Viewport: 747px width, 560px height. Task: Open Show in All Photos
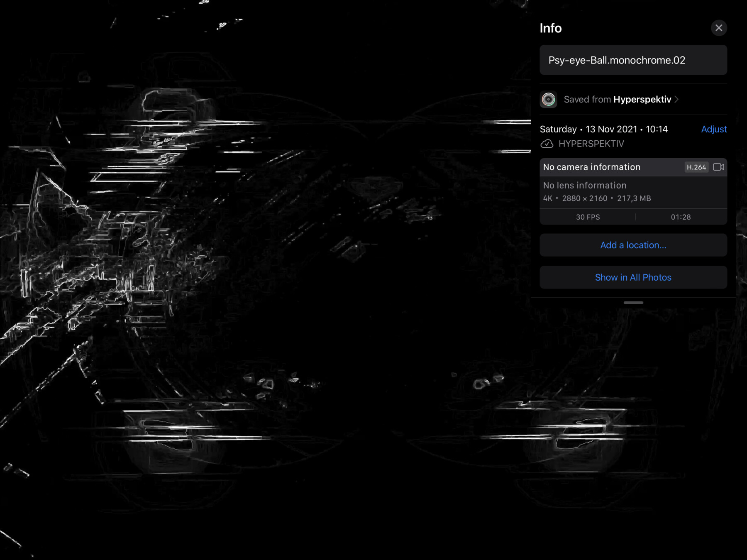click(x=633, y=277)
